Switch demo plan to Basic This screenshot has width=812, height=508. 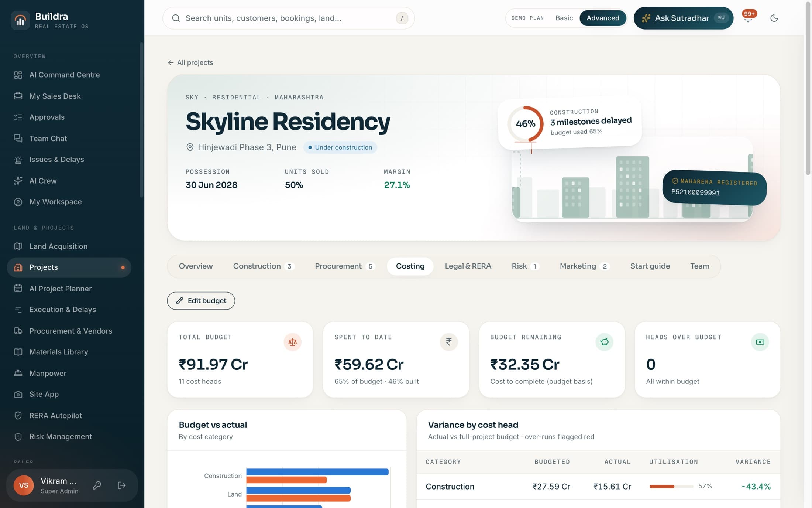tap(564, 18)
